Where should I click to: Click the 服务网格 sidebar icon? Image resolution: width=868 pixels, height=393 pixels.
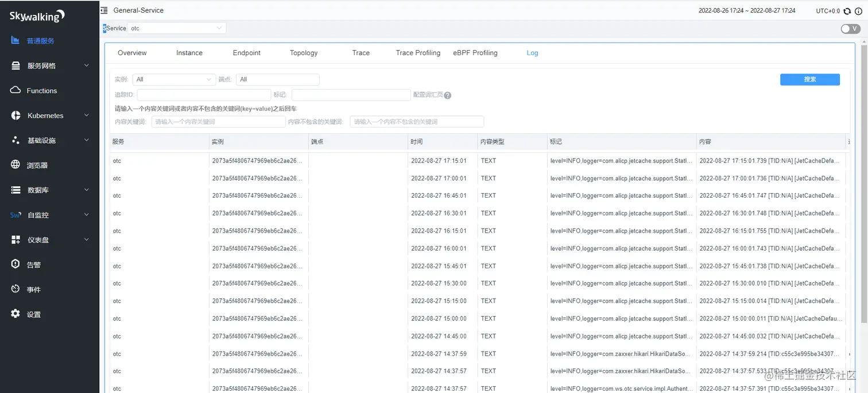click(15, 65)
